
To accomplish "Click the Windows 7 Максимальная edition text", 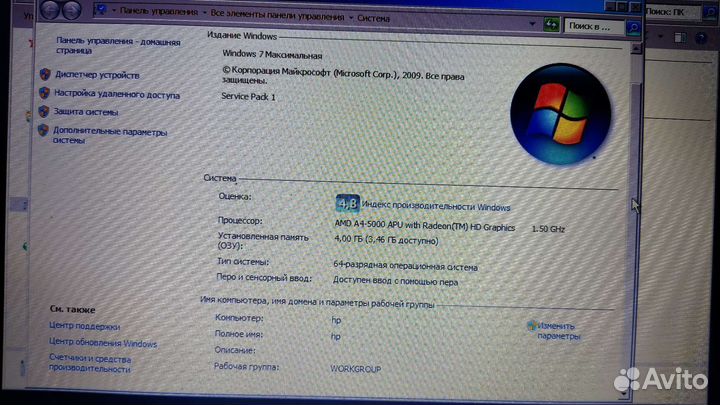I will coord(272,55).
